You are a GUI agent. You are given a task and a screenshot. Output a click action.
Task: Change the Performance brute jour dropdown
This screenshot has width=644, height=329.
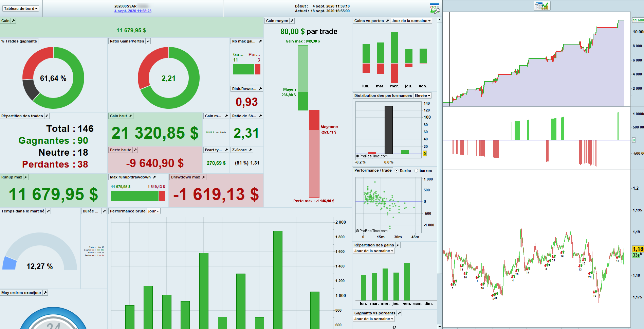click(x=153, y=211)
